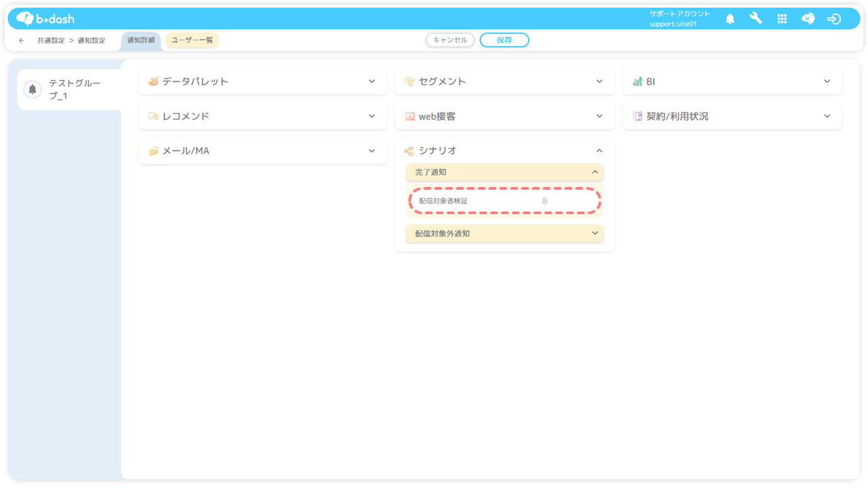Open the wrench settings icon
This screenshot has height=488, width=868.
tap(755, 19)
